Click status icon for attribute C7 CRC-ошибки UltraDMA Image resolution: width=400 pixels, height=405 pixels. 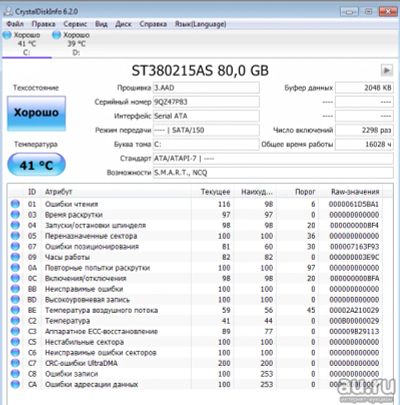tap(15, 363)
